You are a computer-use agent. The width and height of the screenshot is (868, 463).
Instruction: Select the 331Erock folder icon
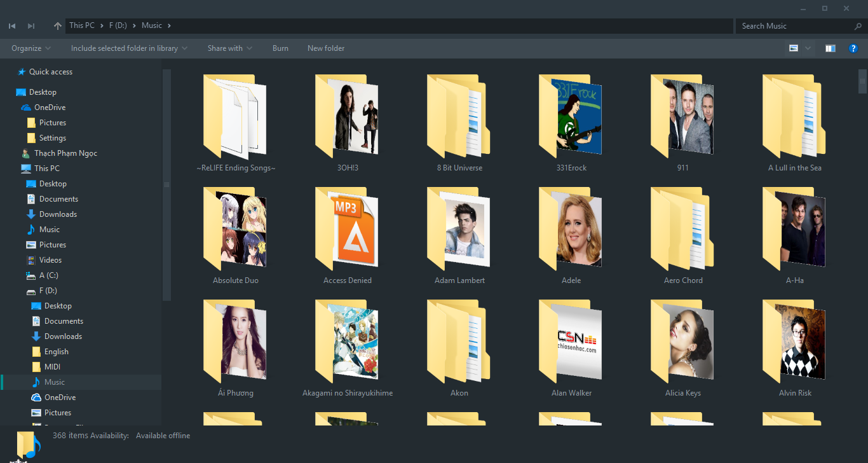571,116
